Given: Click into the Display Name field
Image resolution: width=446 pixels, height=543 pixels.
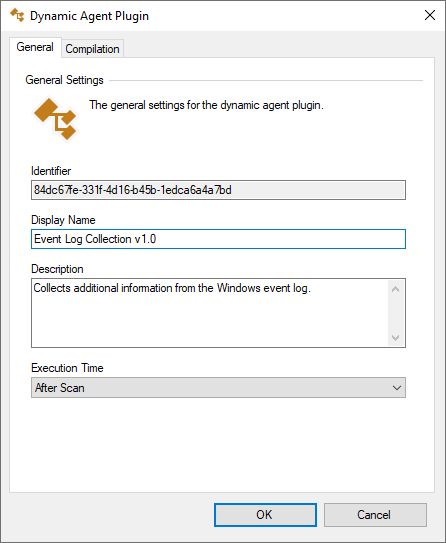Looking at the screenshot, I should 218,239.
